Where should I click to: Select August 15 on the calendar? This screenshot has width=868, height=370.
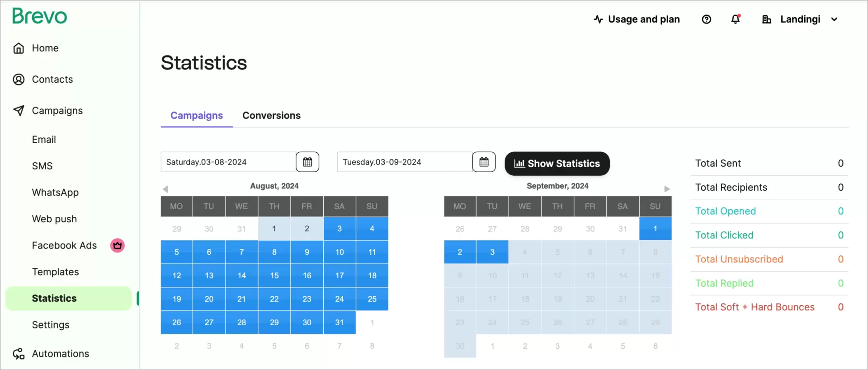pyautogui.click(x=274, y=275)
